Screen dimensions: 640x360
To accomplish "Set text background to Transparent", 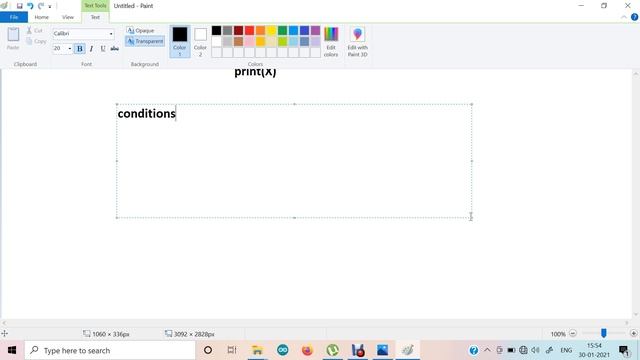I will click(145, 41).
